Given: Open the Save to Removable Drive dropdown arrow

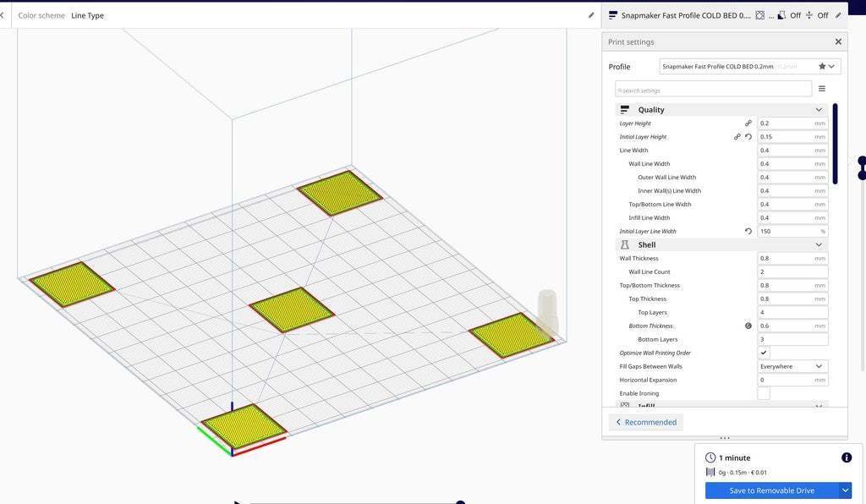Looking at the screenshot, I should click(x=845, y=490).
